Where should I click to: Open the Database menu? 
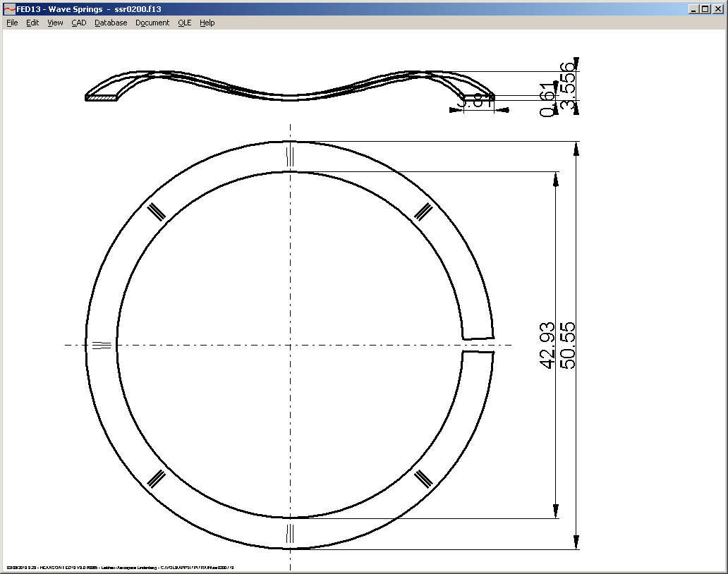pyautogui.click(x=111, y=23)
